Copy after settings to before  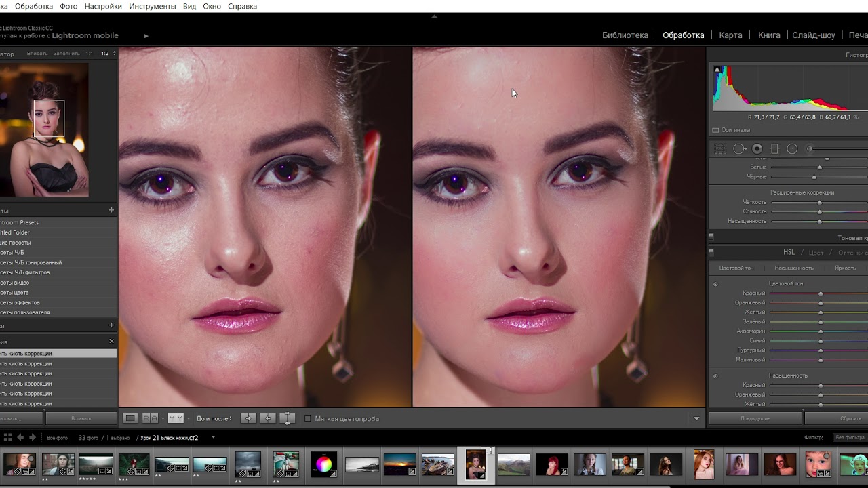pos(267,418)
